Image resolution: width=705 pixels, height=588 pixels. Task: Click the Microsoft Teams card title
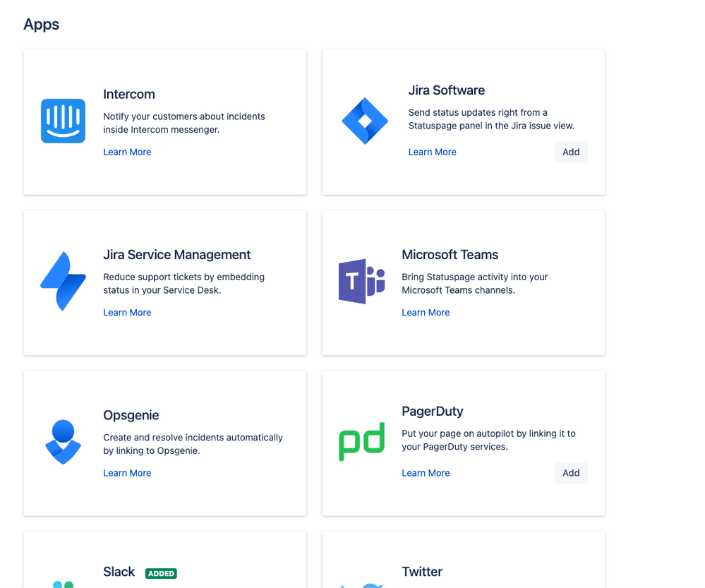[450, 255]
